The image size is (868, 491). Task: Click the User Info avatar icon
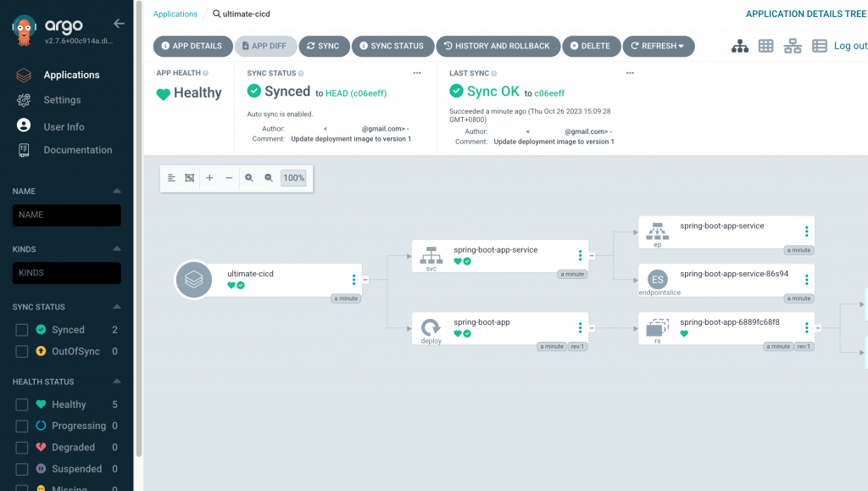click(x=24, y=126)
